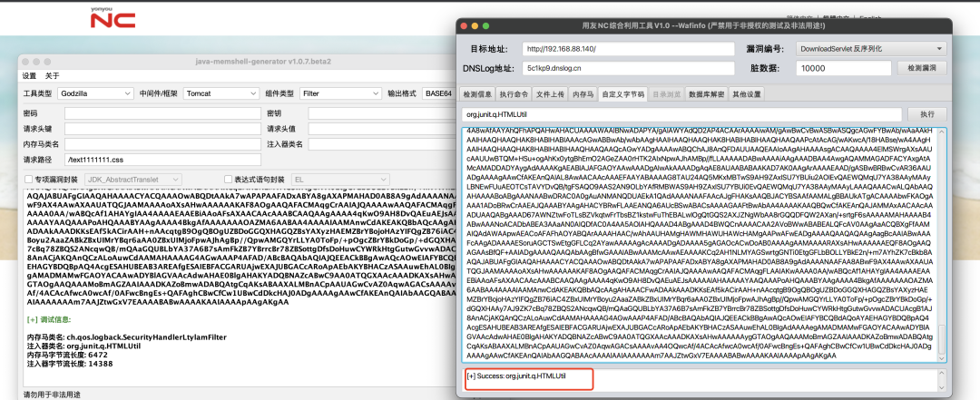Click the 请求头值 input field
Image resolution: width=980 pixels, height=400 pixels.
click(382, 129)
